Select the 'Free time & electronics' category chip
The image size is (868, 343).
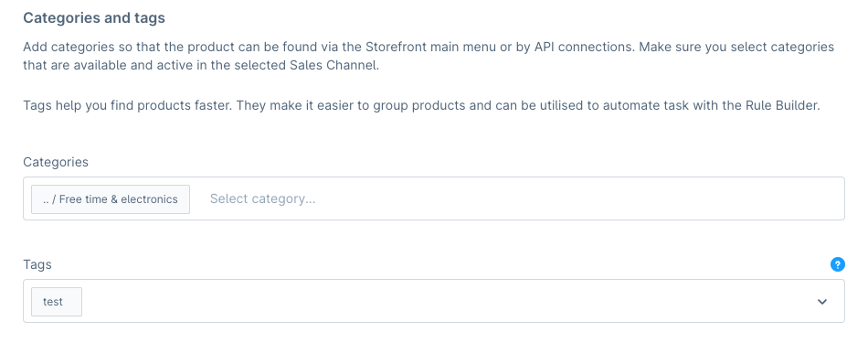[111, 198]
